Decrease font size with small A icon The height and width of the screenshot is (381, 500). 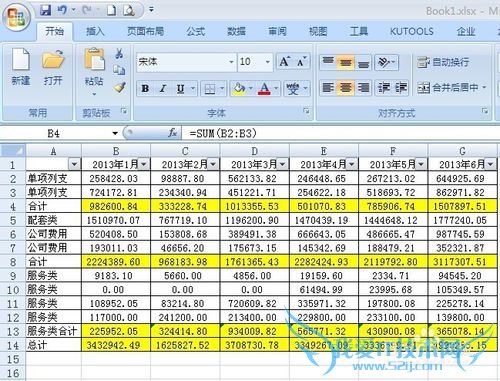301,62
